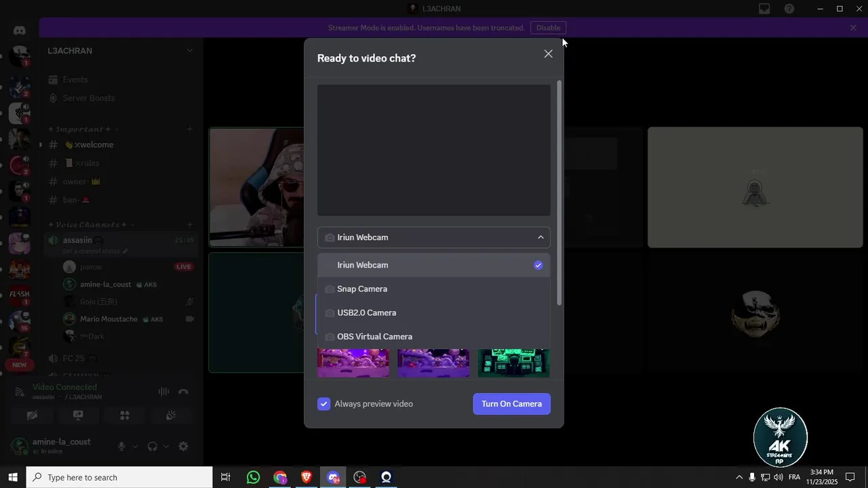Open connection info signal icon
The image size is (868, 488).
(19, 392)
